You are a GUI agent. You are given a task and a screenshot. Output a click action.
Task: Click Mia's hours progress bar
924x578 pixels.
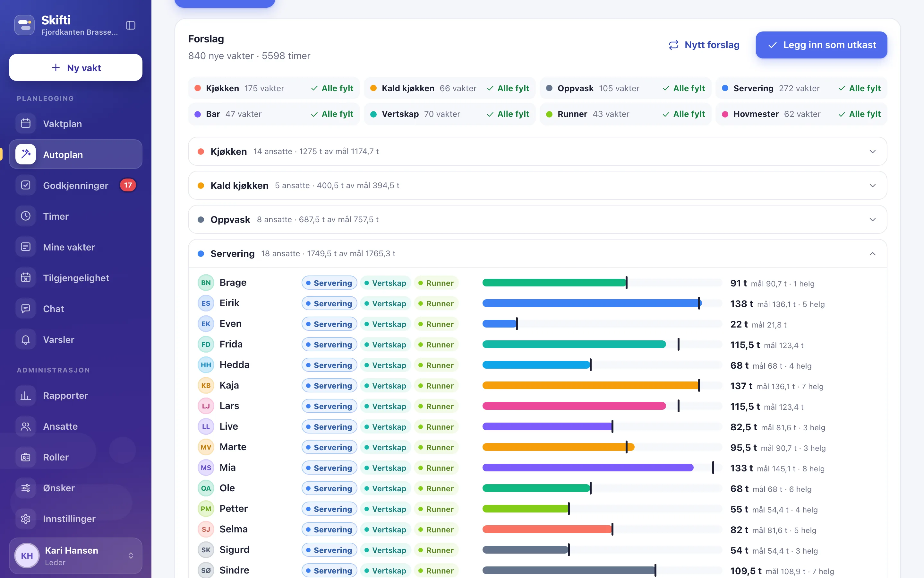click(602, 468)
